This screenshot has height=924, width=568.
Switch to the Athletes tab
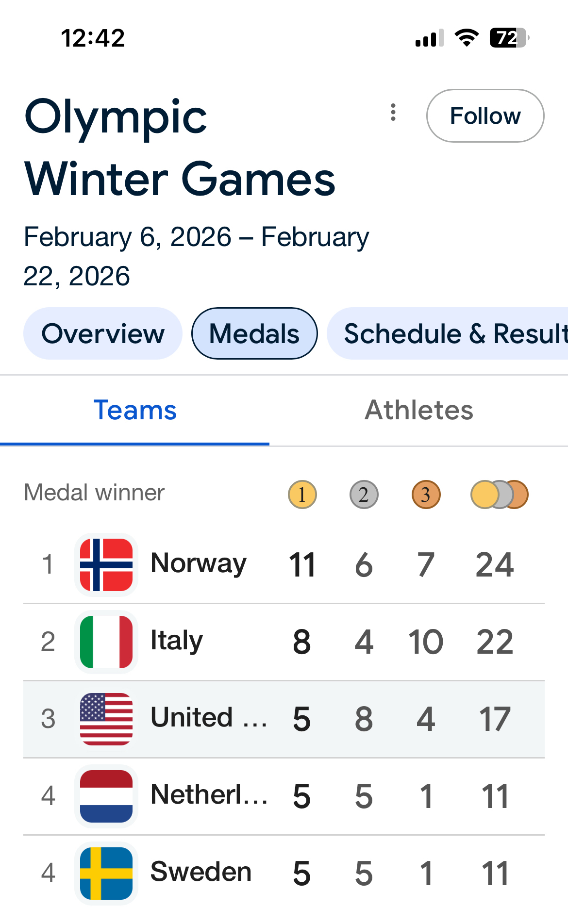[x=419, y=410]
